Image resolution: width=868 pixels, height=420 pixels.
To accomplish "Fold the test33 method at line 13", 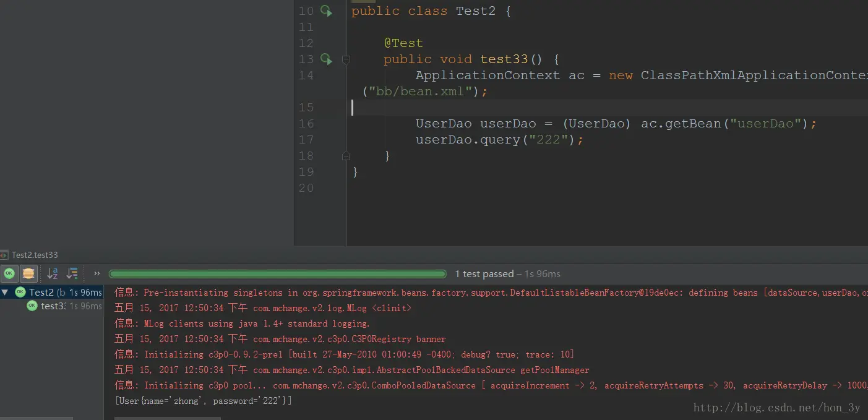I will pyautogui.click(x=346, y=60).
